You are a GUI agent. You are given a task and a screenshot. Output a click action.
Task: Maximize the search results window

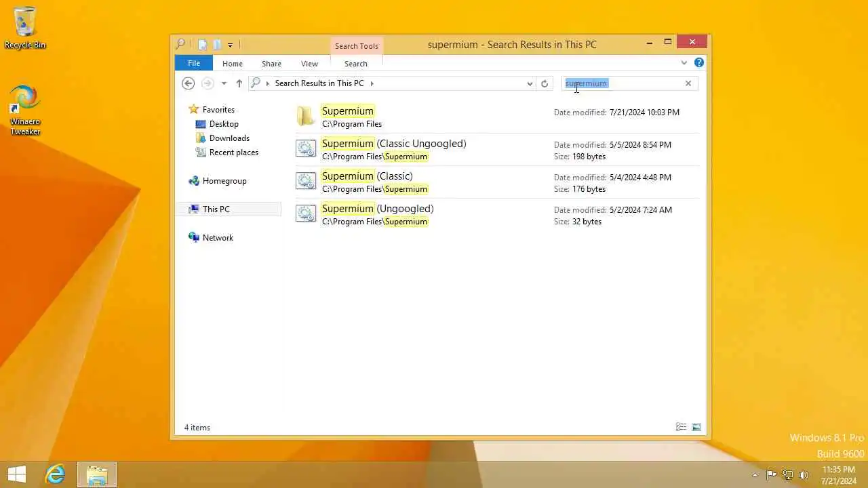668,42
